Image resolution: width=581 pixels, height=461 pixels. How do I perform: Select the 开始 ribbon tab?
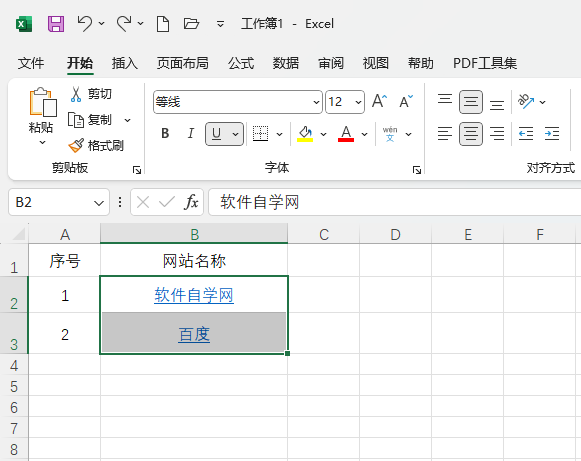point(80,63)
